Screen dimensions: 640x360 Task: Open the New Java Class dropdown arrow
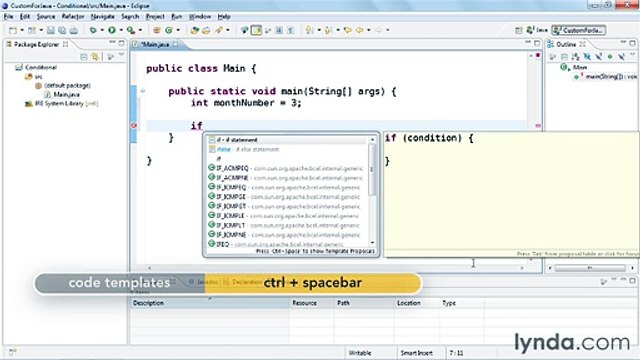pos(178,30)
